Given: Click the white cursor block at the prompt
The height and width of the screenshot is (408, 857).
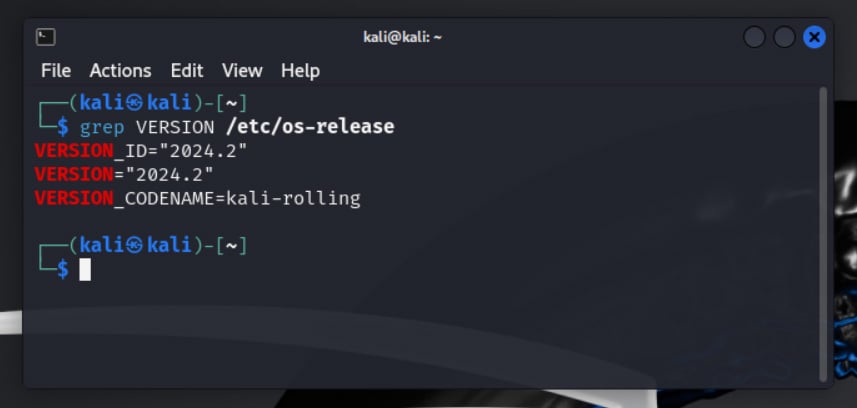Looking at the screenshot, I should click(85, 269).
